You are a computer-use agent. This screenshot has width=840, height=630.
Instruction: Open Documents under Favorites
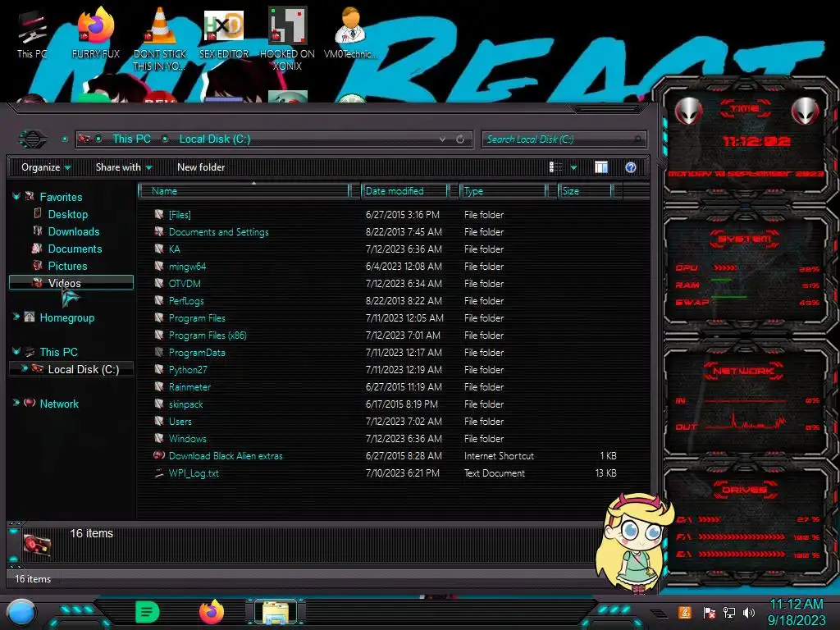pos(75,249)
